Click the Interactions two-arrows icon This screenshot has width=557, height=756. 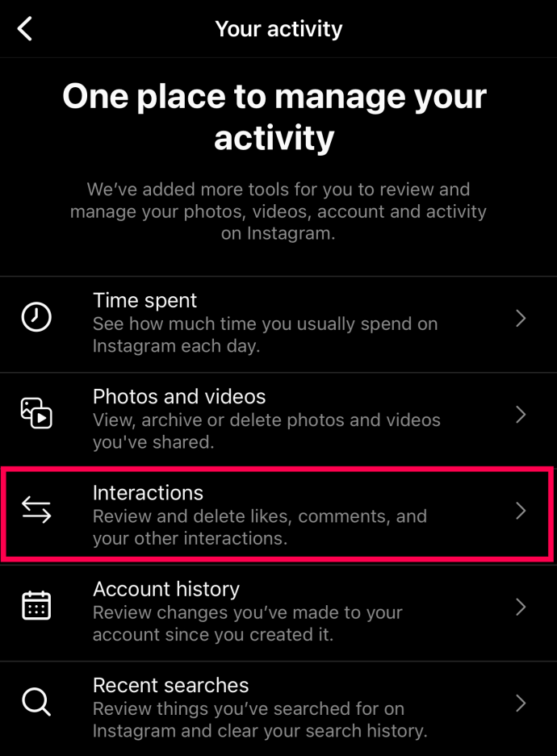(x=36, y=510)
